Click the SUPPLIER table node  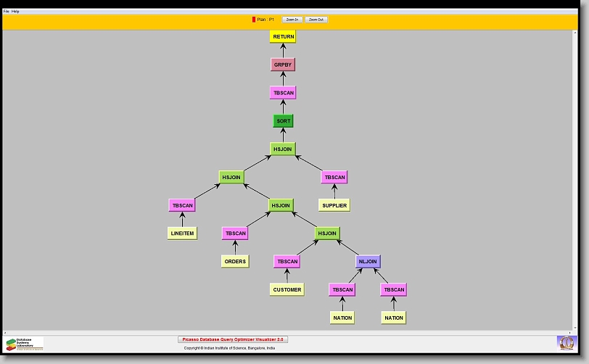click(334, 205)
